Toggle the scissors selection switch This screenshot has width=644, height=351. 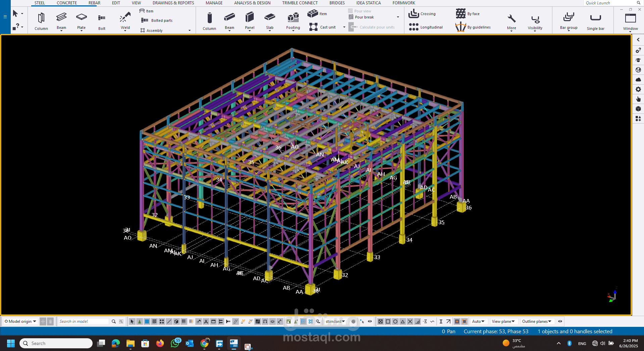[x=206, y=321]
